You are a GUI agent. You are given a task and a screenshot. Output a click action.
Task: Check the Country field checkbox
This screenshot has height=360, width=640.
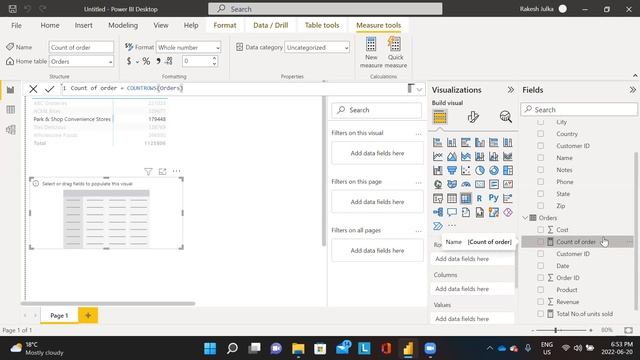(x=540, y=134)
